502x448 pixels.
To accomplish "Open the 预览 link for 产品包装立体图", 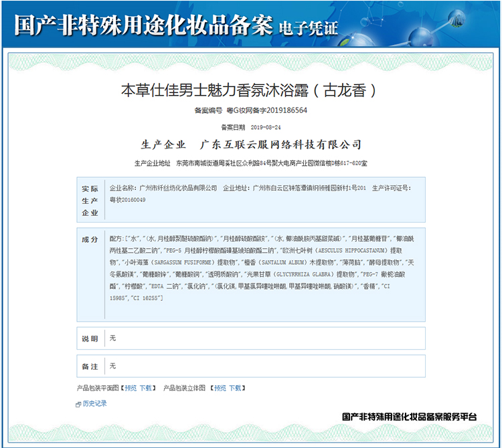I will (220, 388).
